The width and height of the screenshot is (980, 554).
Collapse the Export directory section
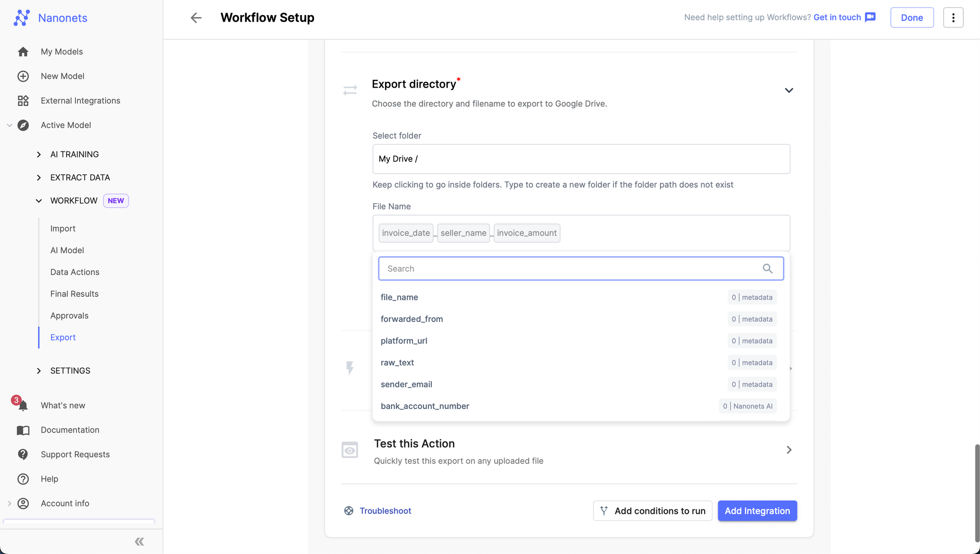pyautogui.click(x=788, y=90)
